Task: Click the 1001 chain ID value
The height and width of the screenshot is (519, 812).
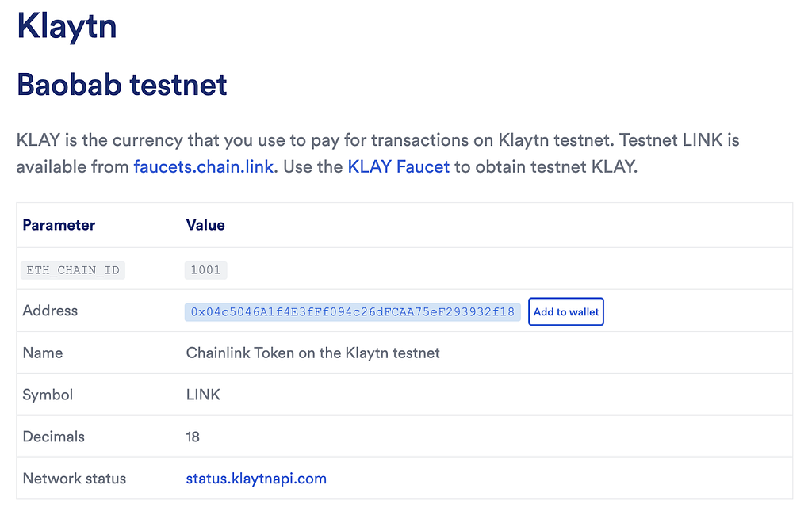Action: (205, 270)
